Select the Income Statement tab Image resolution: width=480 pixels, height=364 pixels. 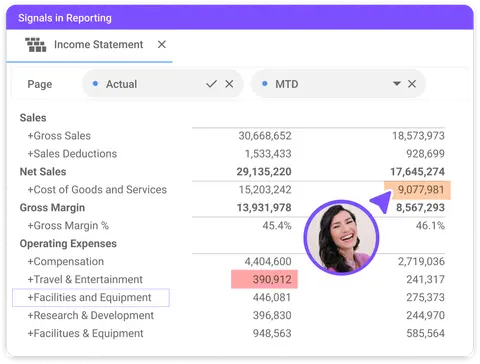tap(89, 45)
